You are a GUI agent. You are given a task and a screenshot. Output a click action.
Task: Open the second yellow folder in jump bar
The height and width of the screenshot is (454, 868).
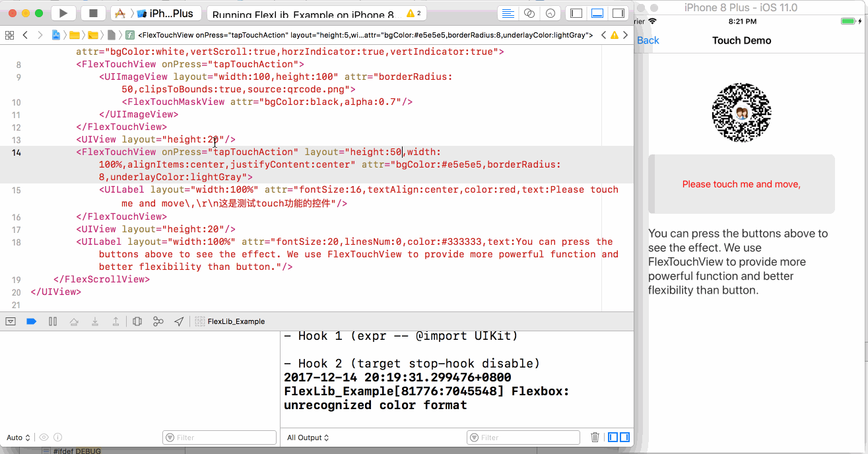(93, 35)
